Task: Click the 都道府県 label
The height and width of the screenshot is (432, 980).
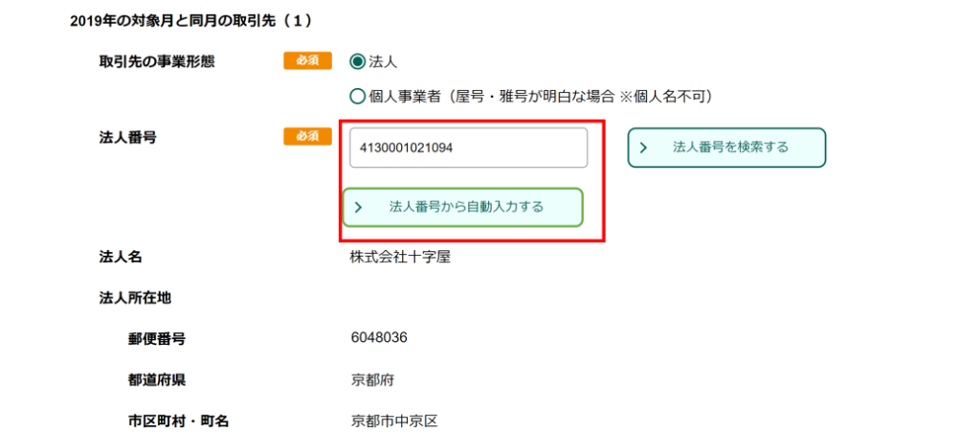Action: (x=156, y=380)
